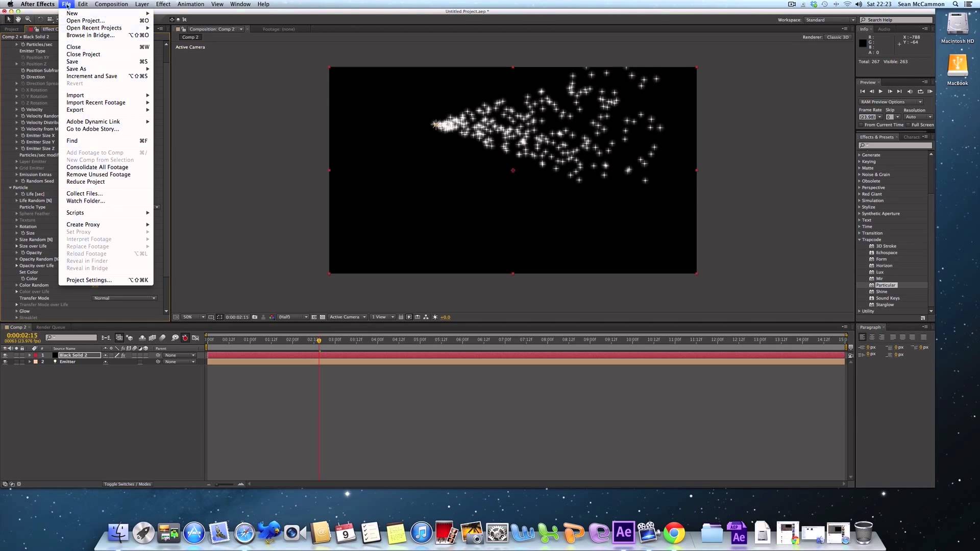Click the Particular effect in Trapcode list

[x=886, y=285]
